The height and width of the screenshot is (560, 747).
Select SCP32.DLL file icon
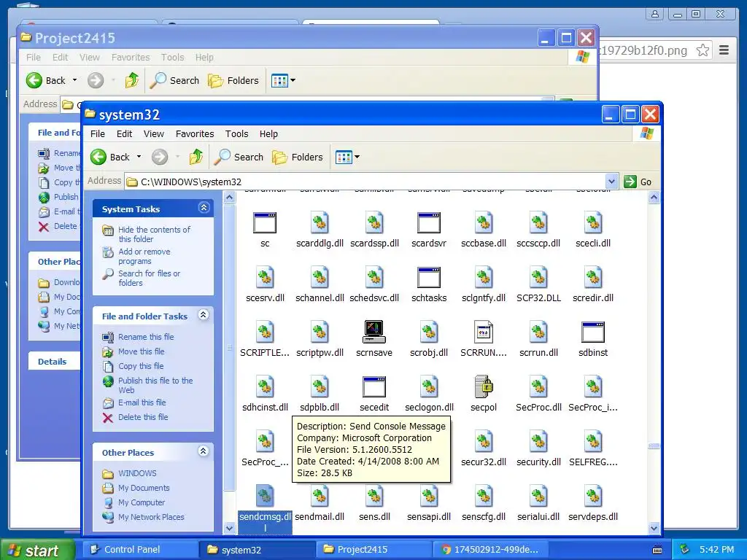538,278
